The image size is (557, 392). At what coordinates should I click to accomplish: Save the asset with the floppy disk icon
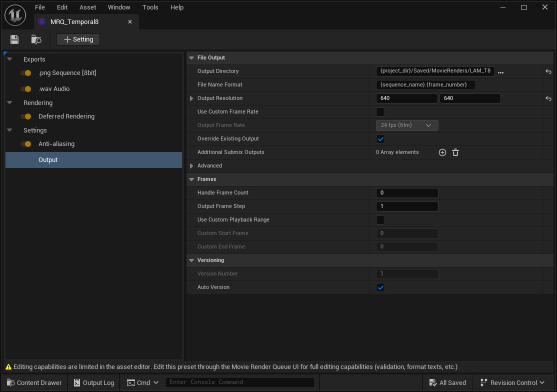[x=14, y=39]
